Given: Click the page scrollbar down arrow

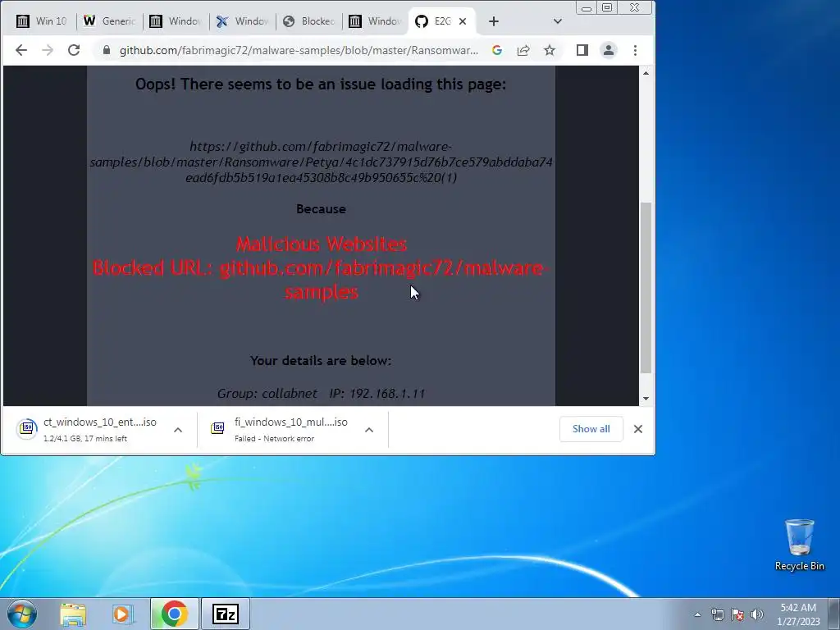Looking at the screenshot, I should coord(646,398).
